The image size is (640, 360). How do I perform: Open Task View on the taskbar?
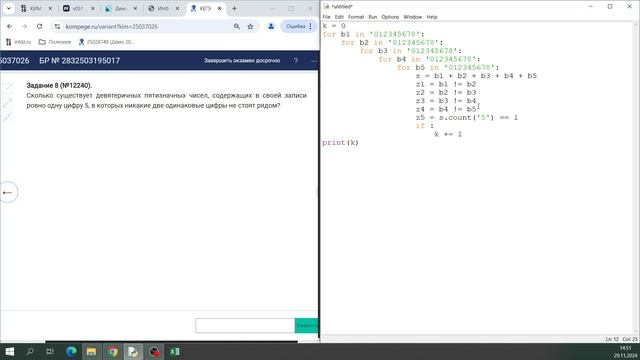coord(50,351)
